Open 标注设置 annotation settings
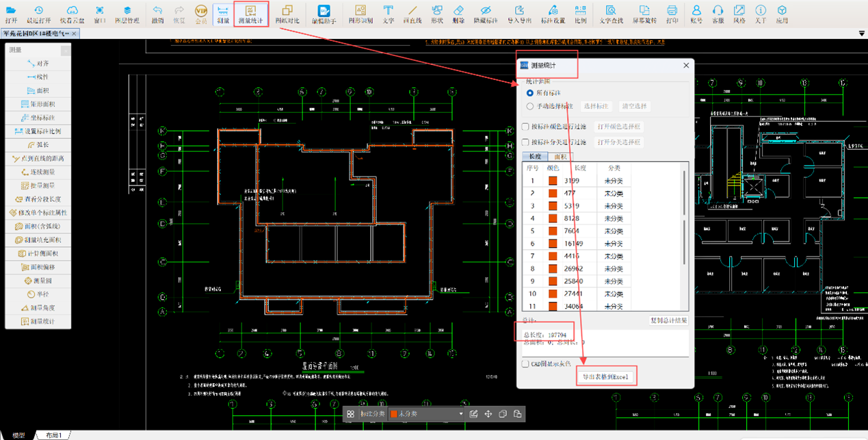The height and width of the screenshot is (440, 868). [x=553, y=13]
